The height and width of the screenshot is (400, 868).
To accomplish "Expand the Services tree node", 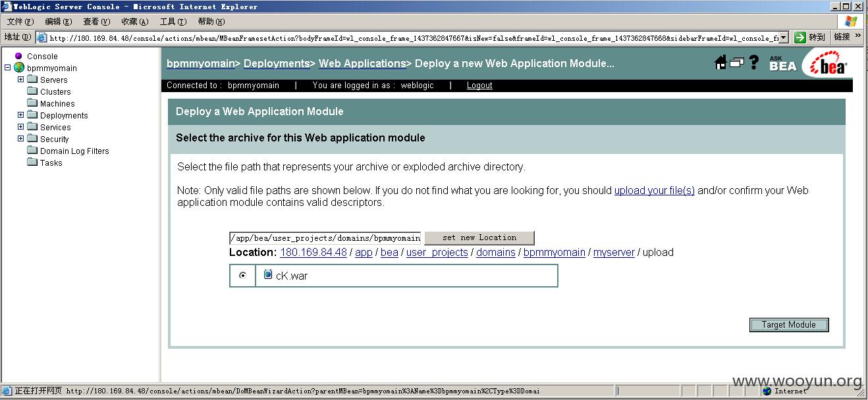I will point(20,127).
